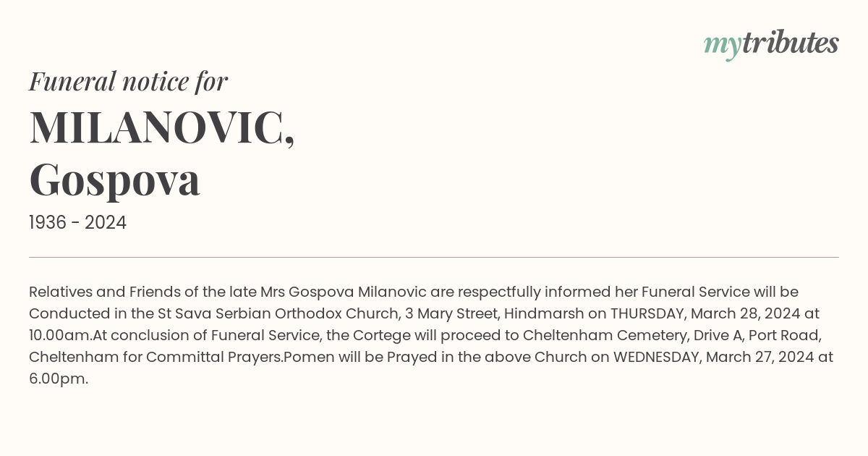Select the "Funeral notice for" heading
This screenshot has width=868, height=456.
click(x=128, y=81)
